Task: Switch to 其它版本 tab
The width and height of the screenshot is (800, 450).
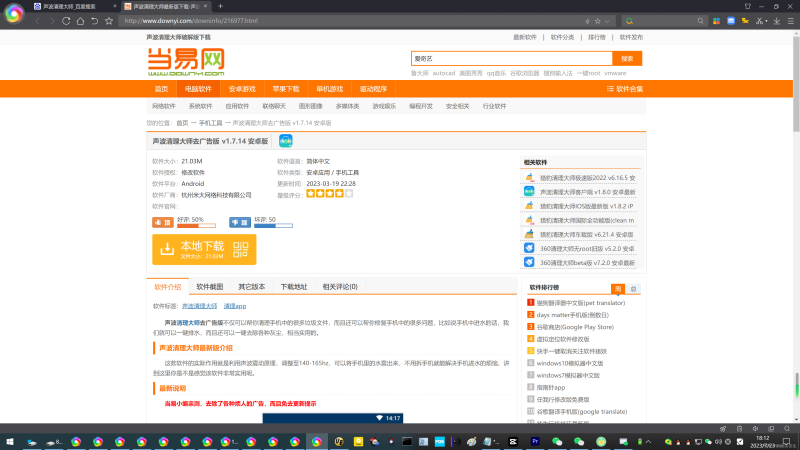Action: (x=252, y=287)
